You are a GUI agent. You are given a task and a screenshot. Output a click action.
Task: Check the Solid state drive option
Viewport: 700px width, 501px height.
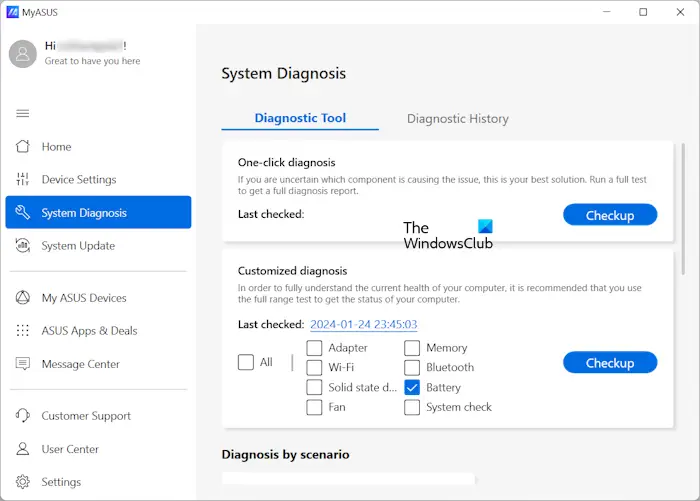[x=314, y=387]
